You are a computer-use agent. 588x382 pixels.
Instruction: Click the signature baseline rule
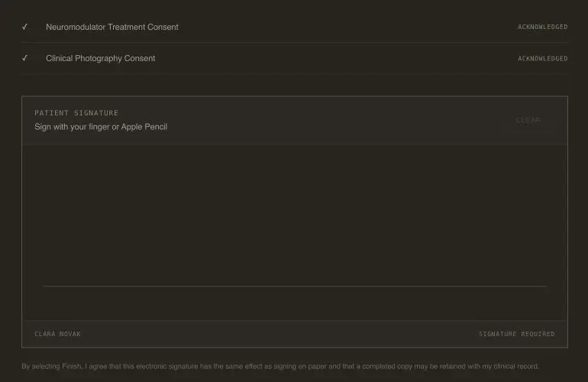[295, 286]
